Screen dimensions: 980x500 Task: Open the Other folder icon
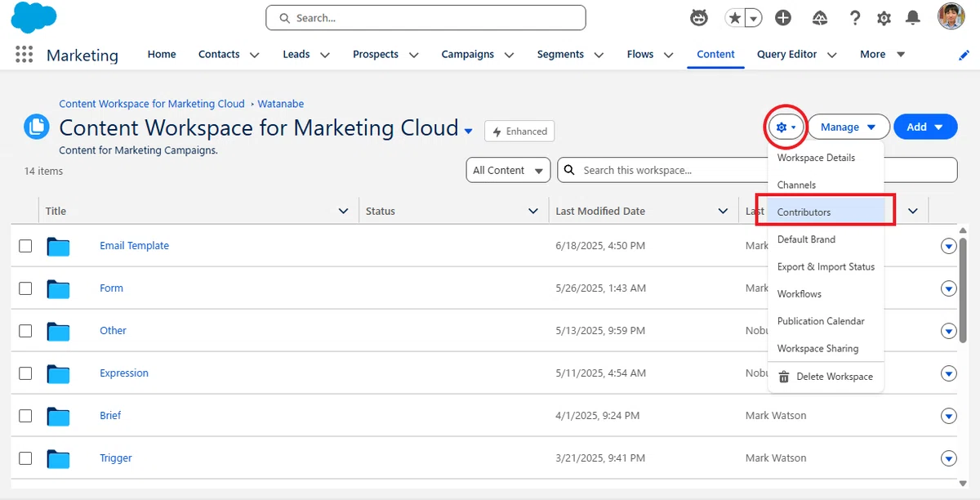pos(58,331)
